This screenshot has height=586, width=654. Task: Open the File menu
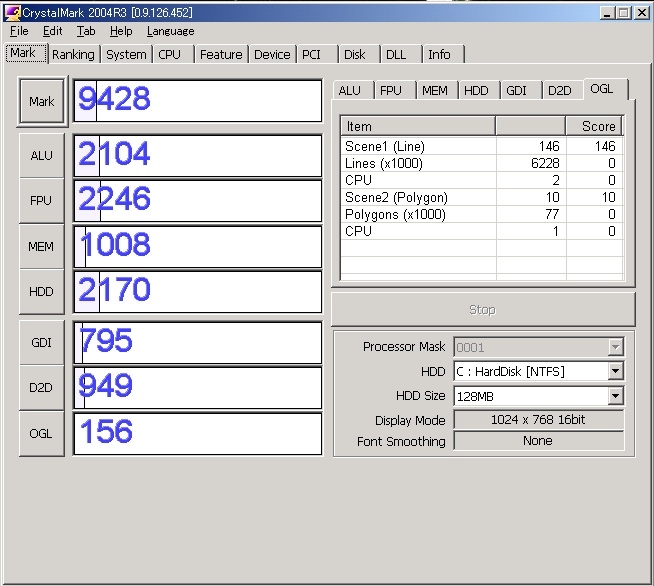[19, 31]
